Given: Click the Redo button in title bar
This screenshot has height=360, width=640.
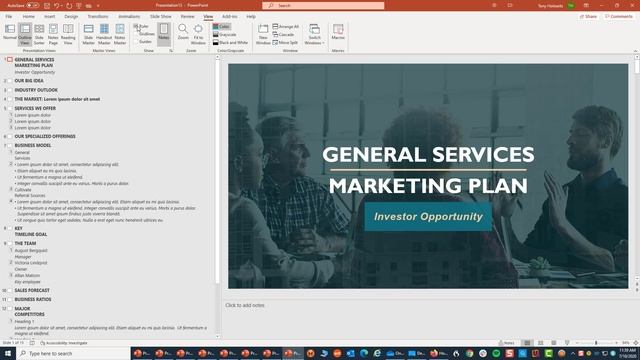Looking at the screenshot, I should 69,6.
